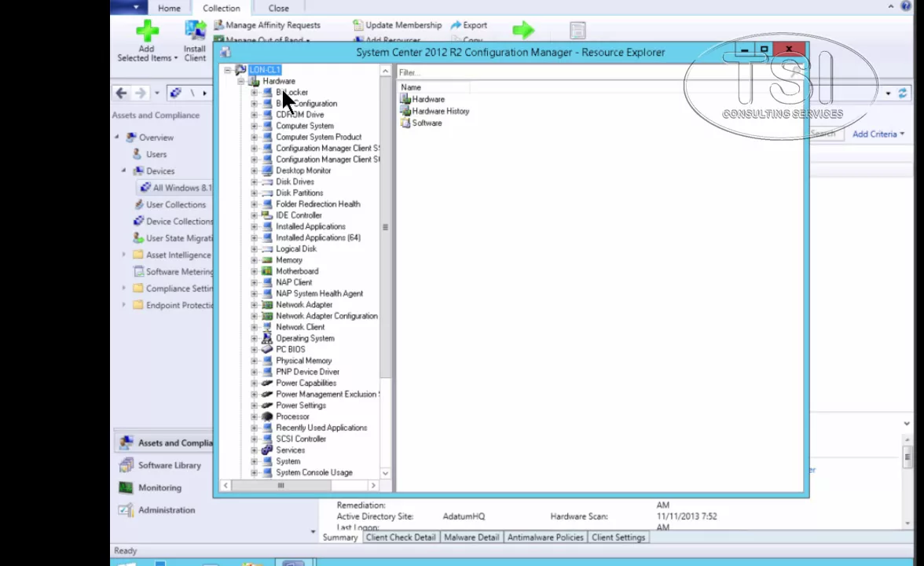Click Update Membership in the ribbon
The height and width of the screenshot is (566, 924).
point(403,25)
